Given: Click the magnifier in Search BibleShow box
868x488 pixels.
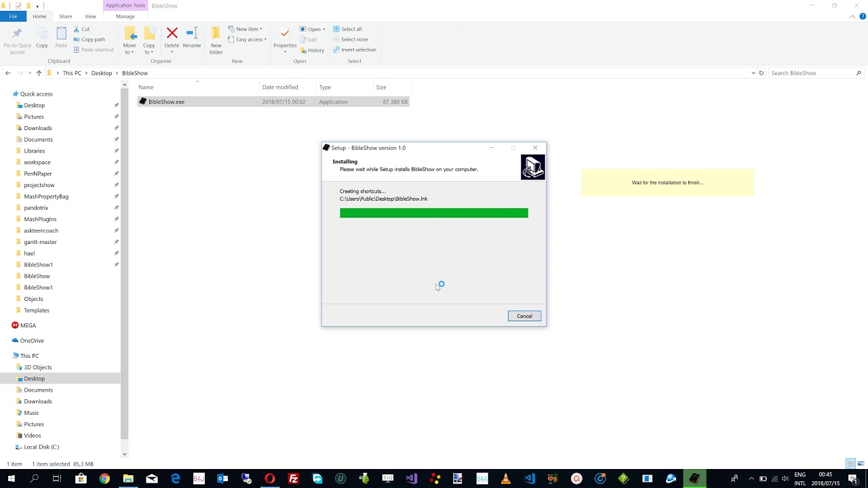Looking at the screenshot, I should pos(859,73).
